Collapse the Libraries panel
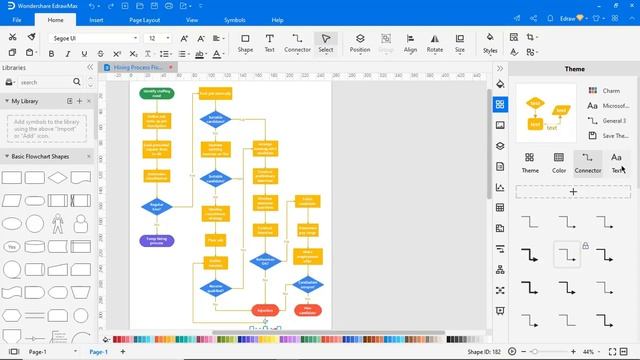The image size is (640, 360). click(90, 67)
